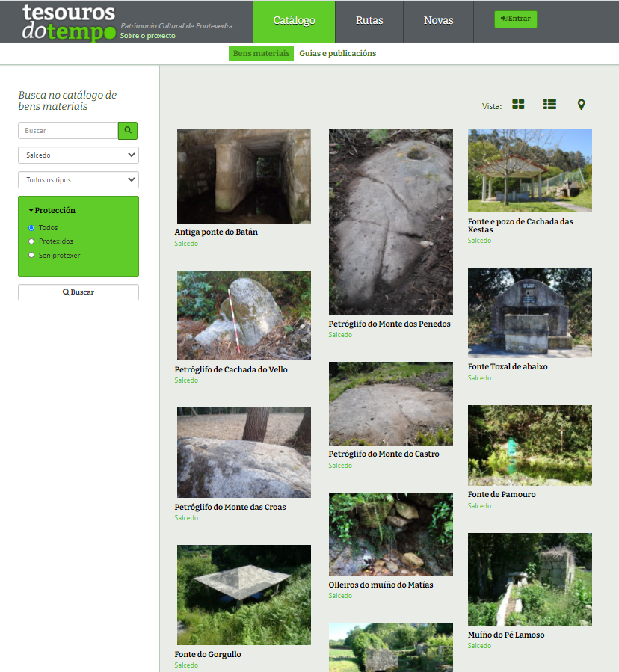Open the Guías e publicacións tab
The height and width of the screenshot is (672, 619).
pyautogui.click(x=338, y=54)
